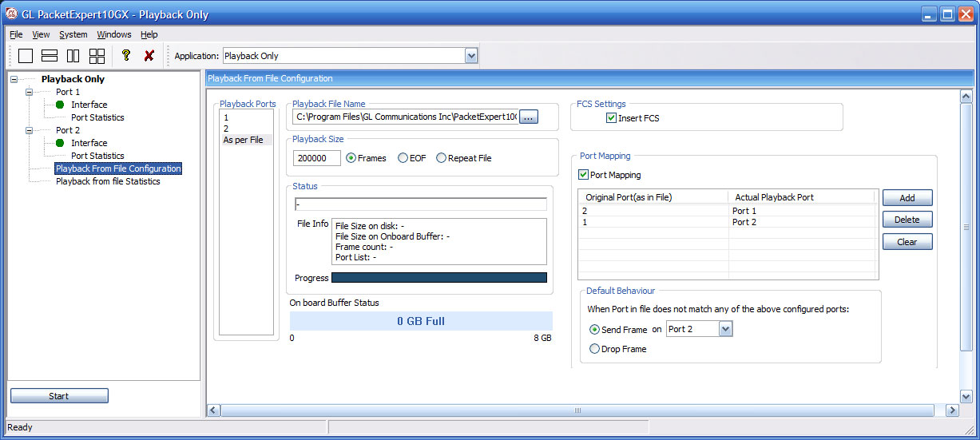Image resolution: width=980 pixels, height=440 pixels.
Task: Click the Add port mapping button
Action: (907, 197)
